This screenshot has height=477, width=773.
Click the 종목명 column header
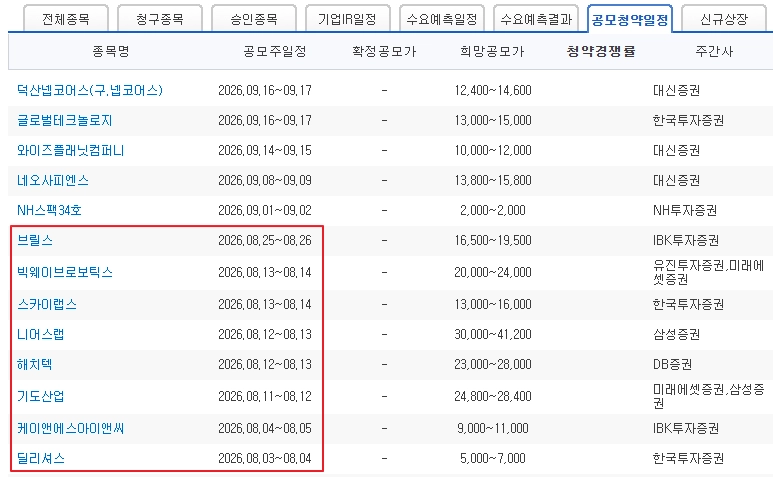click(111, 51)
